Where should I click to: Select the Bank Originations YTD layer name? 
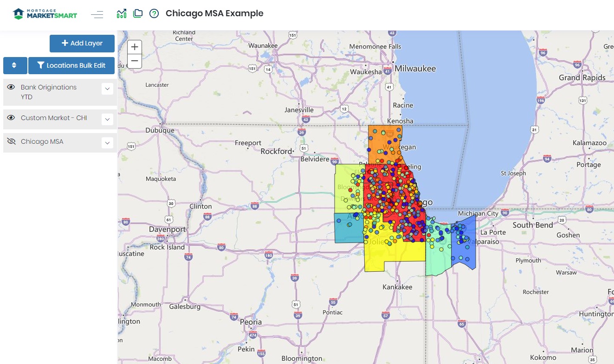point(49,92)
